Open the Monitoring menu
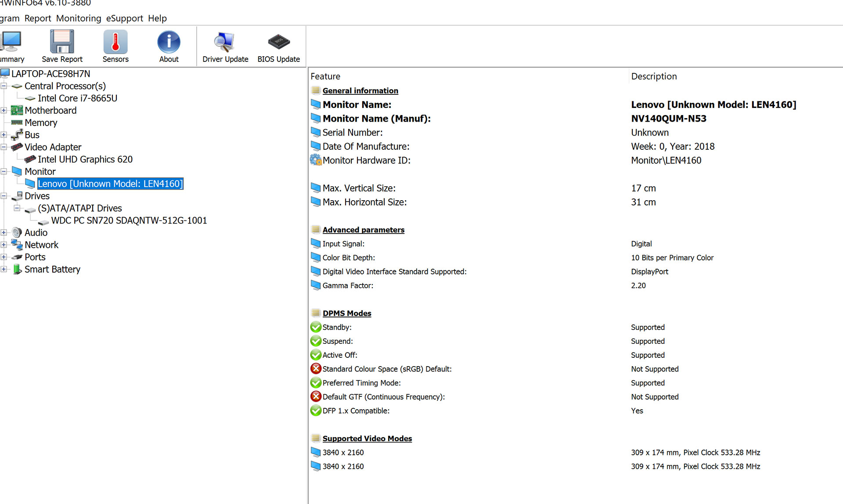This screenshot has width=843, height=504. pyautogui.click(x=79, y=18)
